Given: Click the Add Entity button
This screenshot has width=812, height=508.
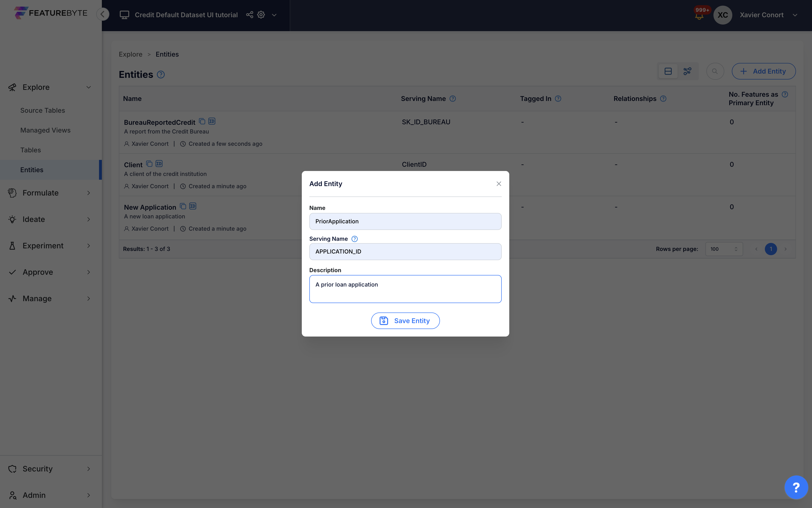Looking at the screenshot, I should coord(763,71).
